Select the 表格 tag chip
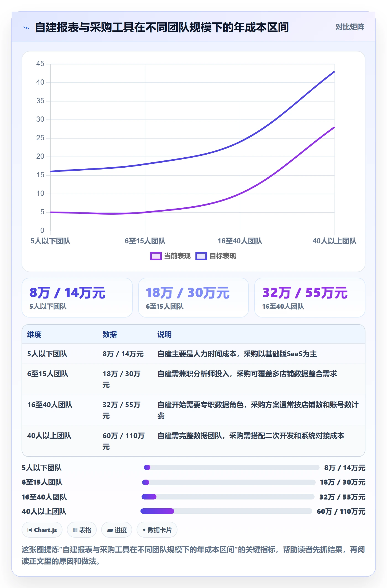The width and height of the screenshot is (387, 588). click(x=82, y=530)
